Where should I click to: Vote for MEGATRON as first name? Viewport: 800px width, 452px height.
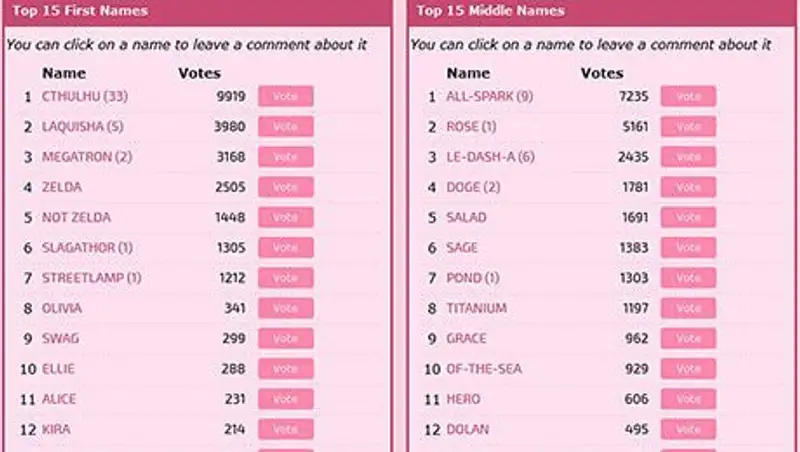[x=285, y=157]
